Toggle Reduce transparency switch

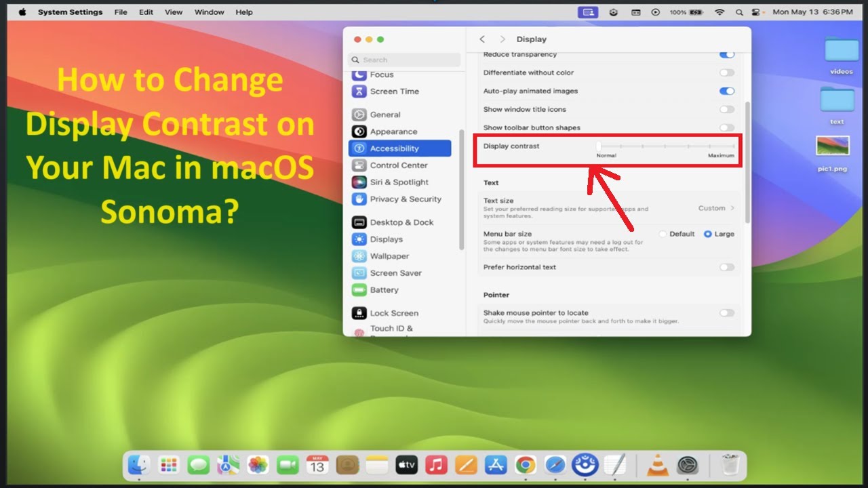[x=726, y=54]
